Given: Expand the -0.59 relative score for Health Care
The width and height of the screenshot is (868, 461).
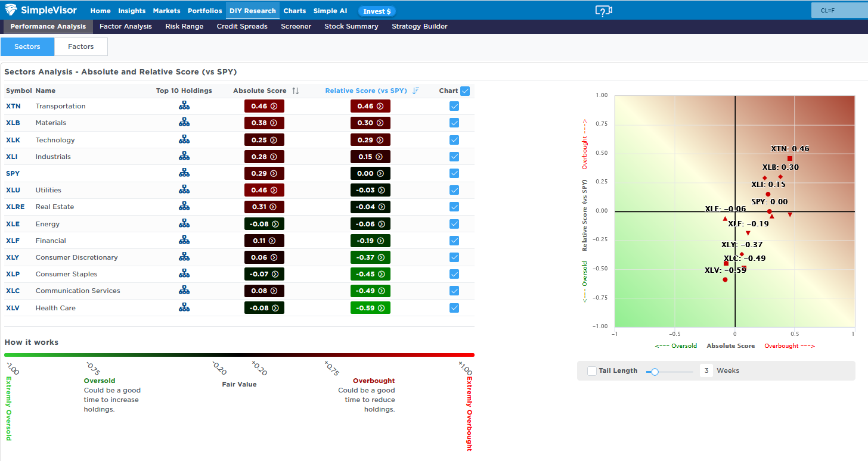Looking at the screenshot, I should coord(370,308).
